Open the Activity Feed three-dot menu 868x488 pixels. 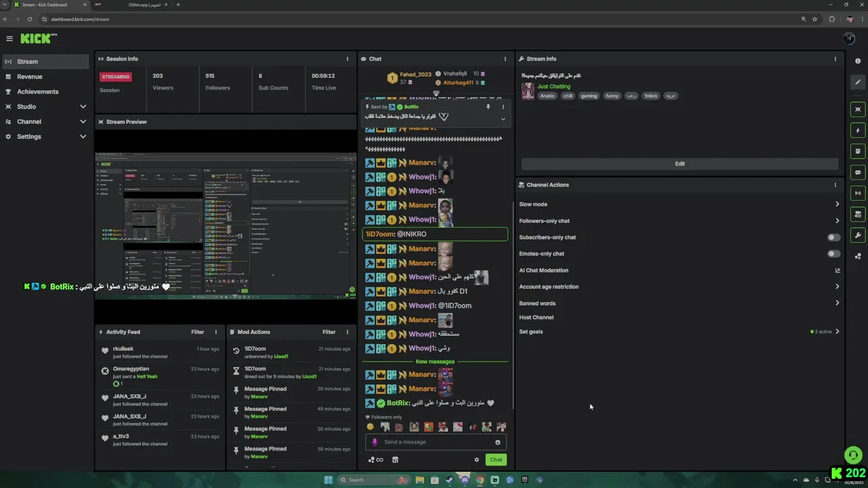coord(216,332)
